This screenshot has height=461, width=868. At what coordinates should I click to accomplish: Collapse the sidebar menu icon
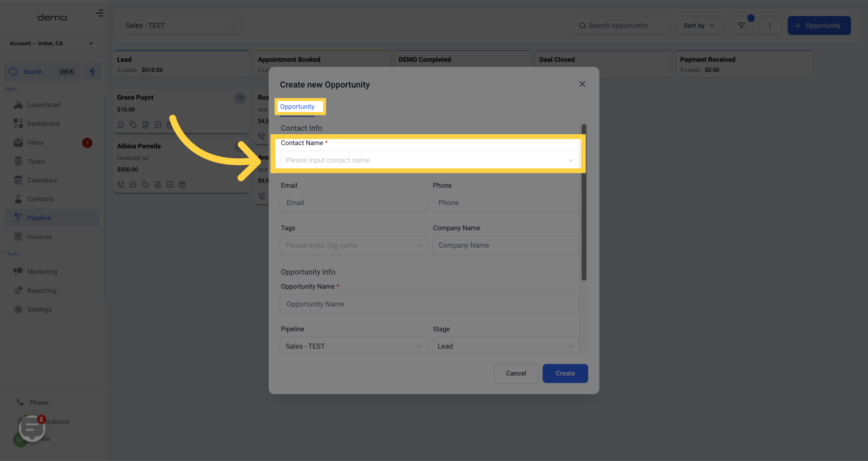[100, 13]
